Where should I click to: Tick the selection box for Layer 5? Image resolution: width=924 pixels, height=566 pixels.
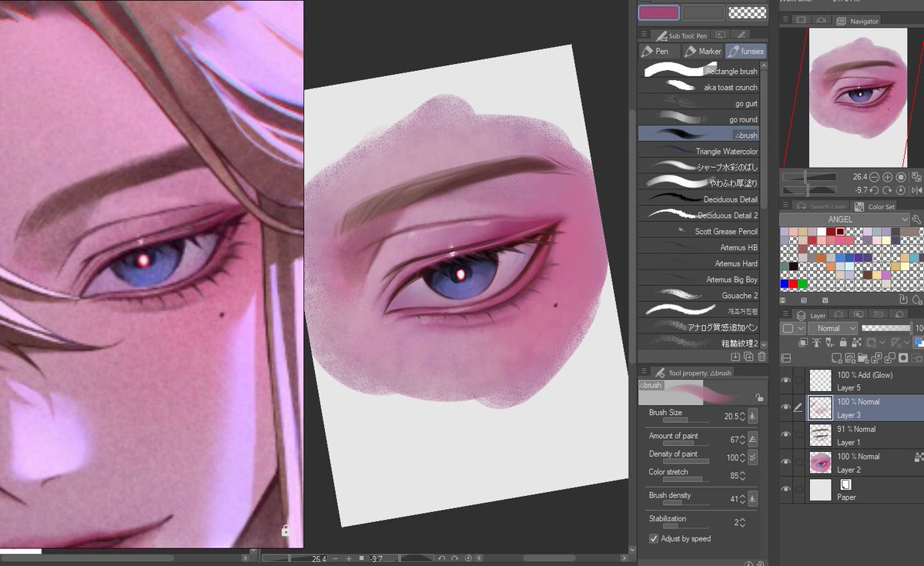point(799,380)
